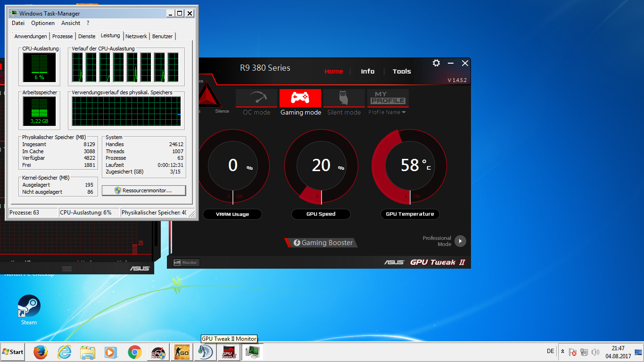Switch to GPU Tweak II taskbar button
Screen dimensions: 644x362
click(230, 352)
